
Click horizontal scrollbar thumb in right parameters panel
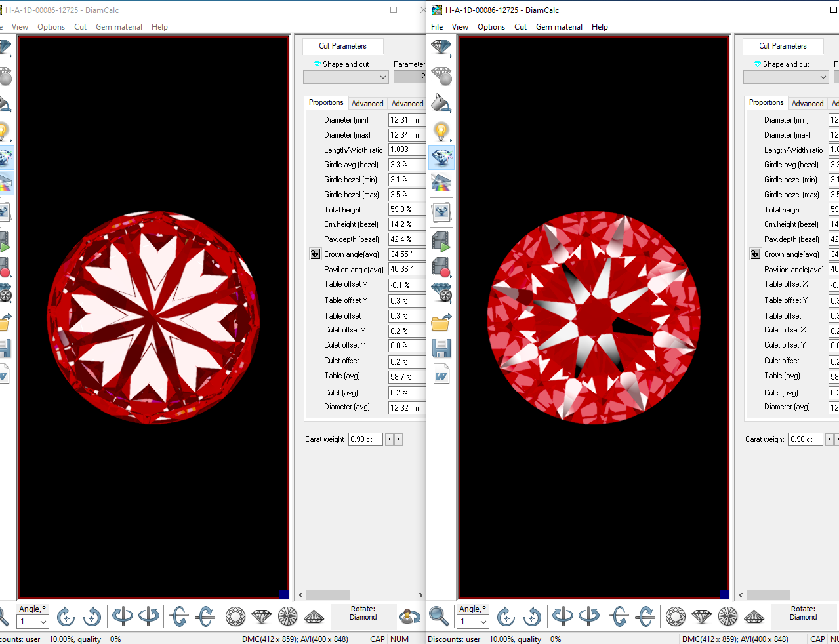click(x=768, y=595)
